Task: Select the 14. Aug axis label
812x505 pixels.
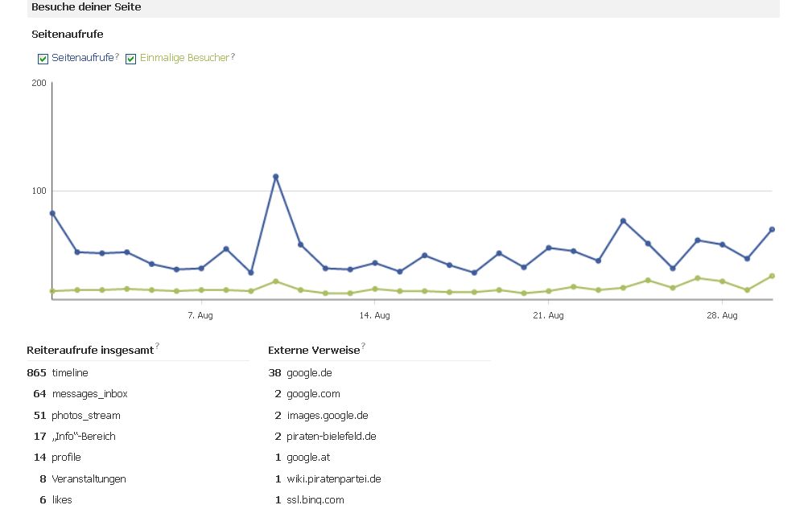Action: 374,315
